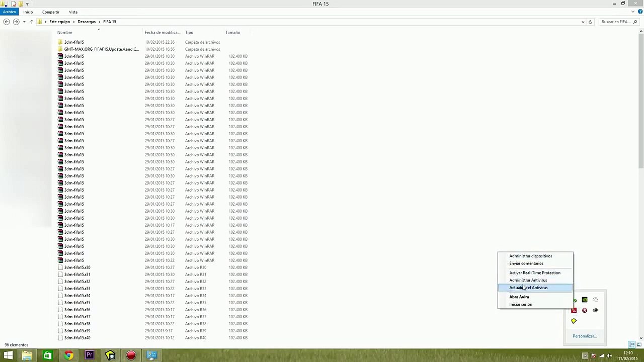This screenshot has width=644, height=362.
Task: Launch Windows Store from the taskbar
Action: 47,356
